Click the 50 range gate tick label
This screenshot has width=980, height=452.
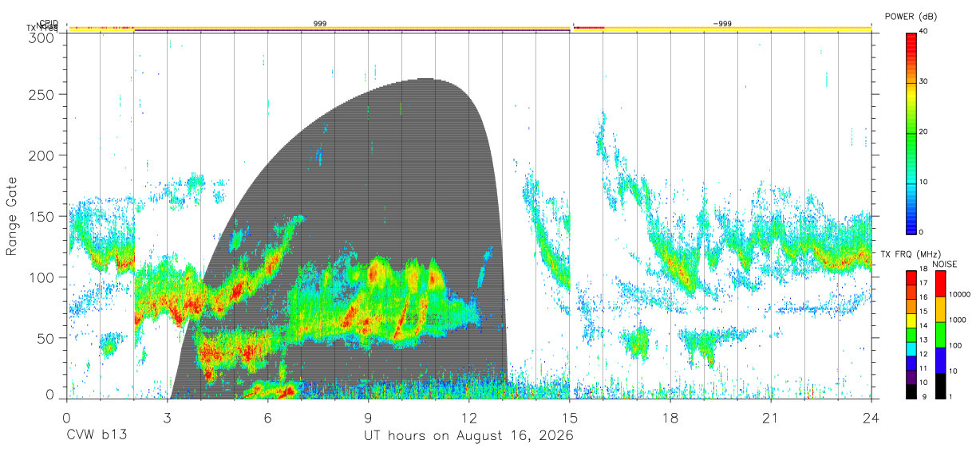click(46, 338)
